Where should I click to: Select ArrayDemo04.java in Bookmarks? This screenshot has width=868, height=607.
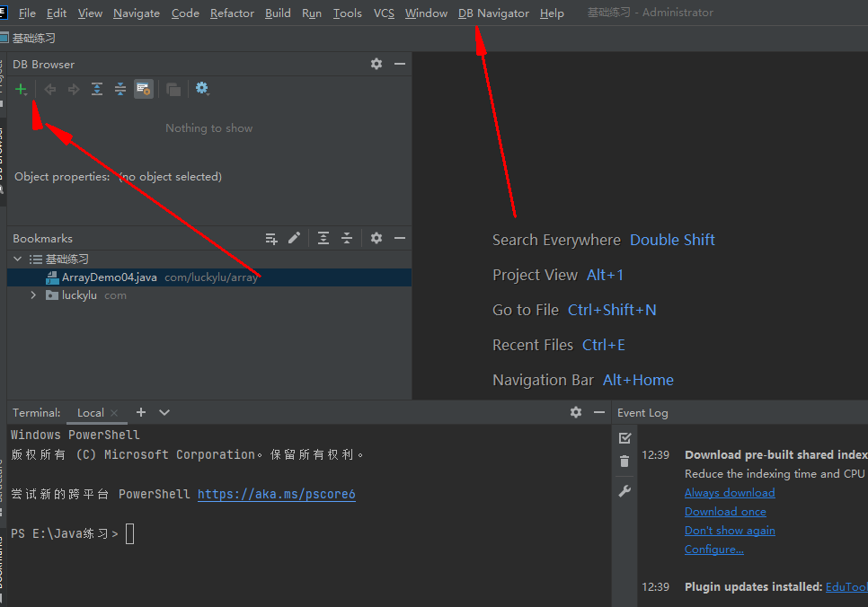pyautogui.click(x=109, y=277)
